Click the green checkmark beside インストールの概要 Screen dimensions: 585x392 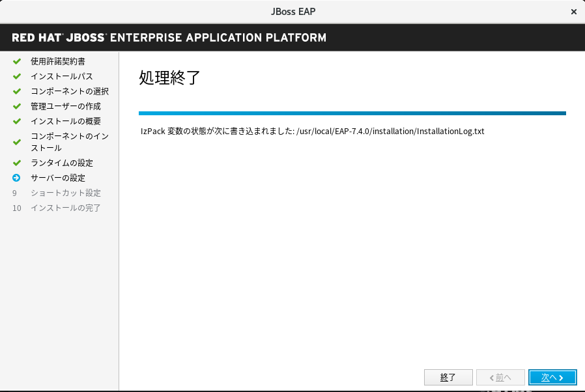click(x=17, y=121)
